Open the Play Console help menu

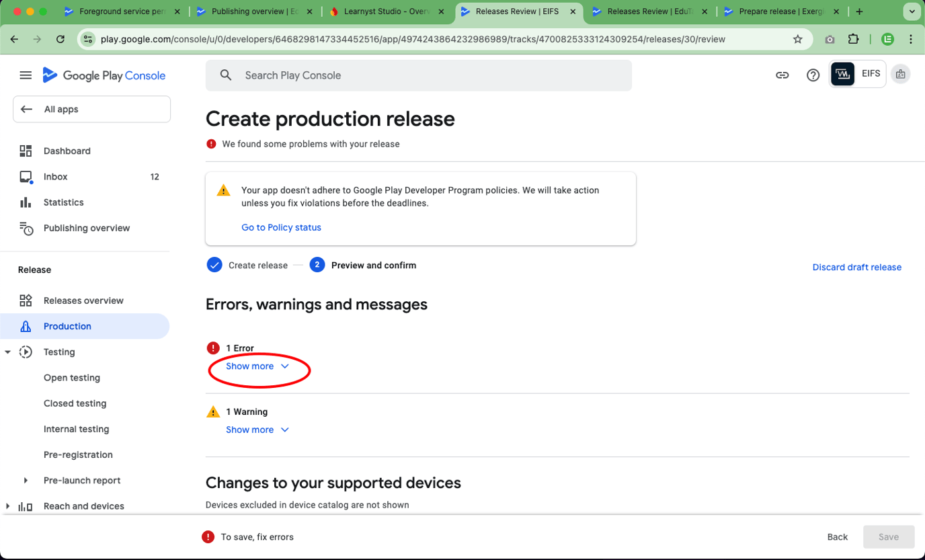pyautogui.click(x=813, y=75)
